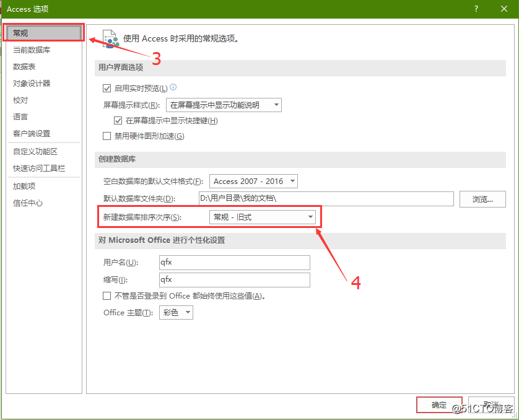This screenshot has width=519, height=420.
Task: Select the 校对 category
Action: click(44, 100)
